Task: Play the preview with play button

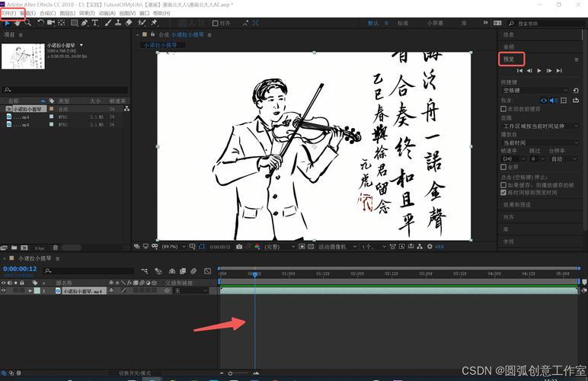Action: [x=539, y=71]
